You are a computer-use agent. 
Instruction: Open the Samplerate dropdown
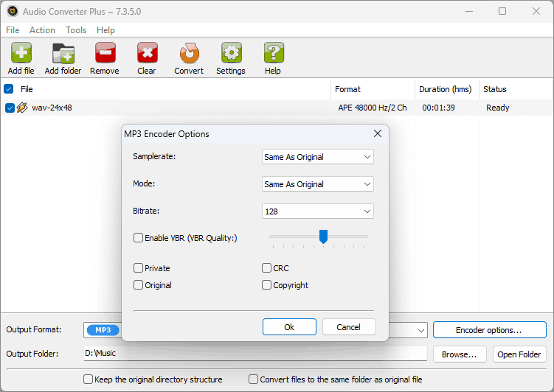(318, 157)
